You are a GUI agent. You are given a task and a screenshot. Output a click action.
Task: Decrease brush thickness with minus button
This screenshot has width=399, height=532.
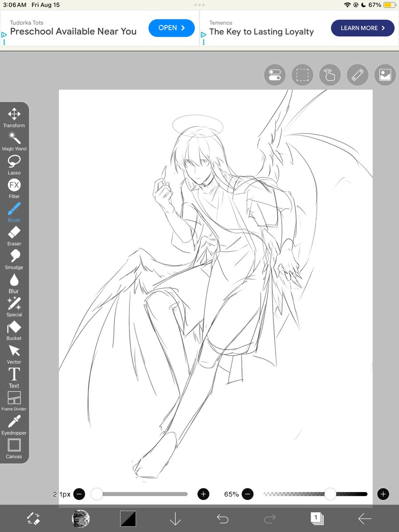(x=79, y=494)
